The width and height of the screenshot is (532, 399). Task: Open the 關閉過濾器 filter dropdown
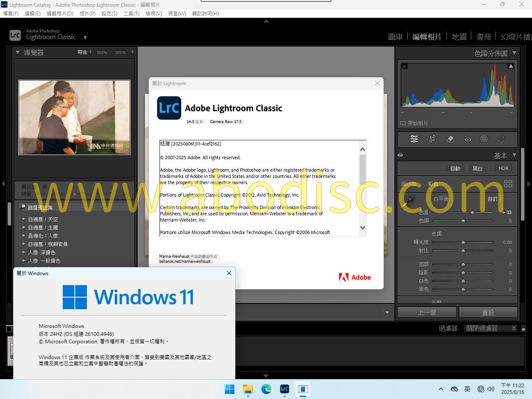pyautogui.click(x=490, y=328)
